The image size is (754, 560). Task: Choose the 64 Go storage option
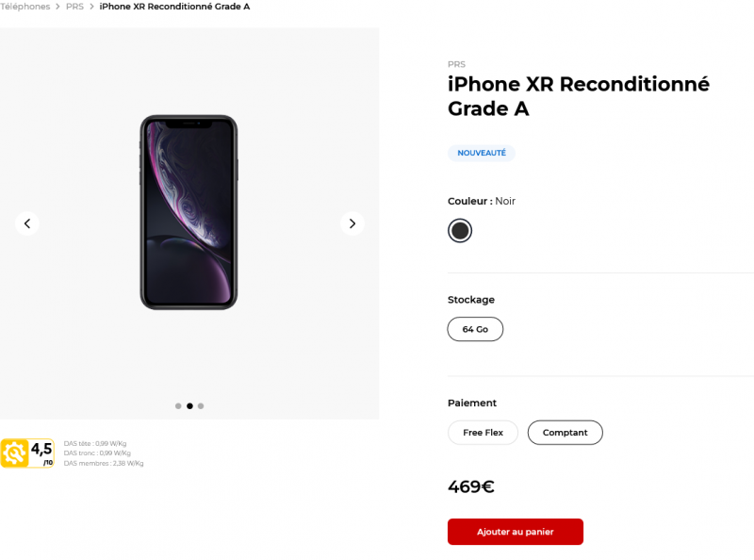coord(475,329)
